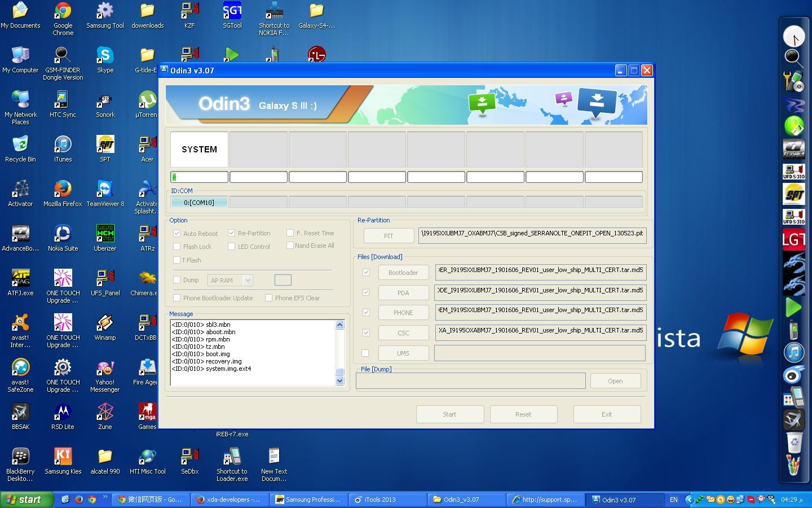Click the 0:[COM10] port box
Viewport: 812px width, 508px height.
(x=199, y=202)
